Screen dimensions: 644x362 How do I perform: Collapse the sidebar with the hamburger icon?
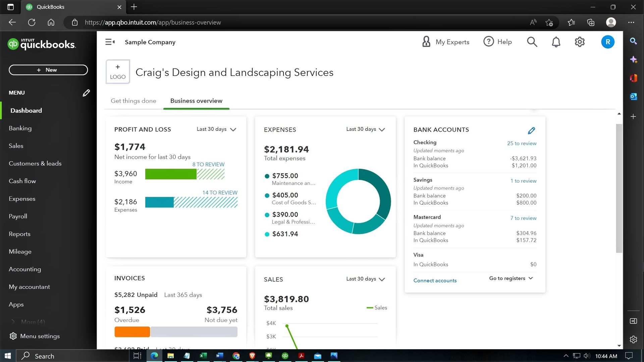tap(110, 42)
